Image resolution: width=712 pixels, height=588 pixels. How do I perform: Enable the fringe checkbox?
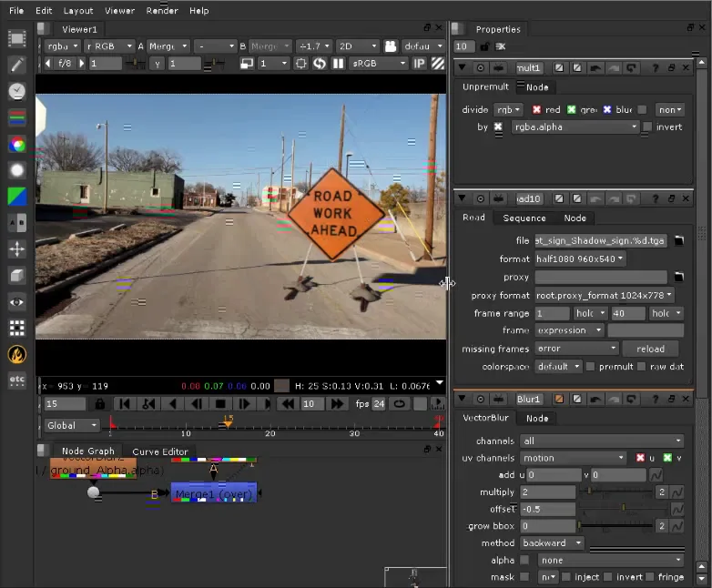(x=650, y=577)
